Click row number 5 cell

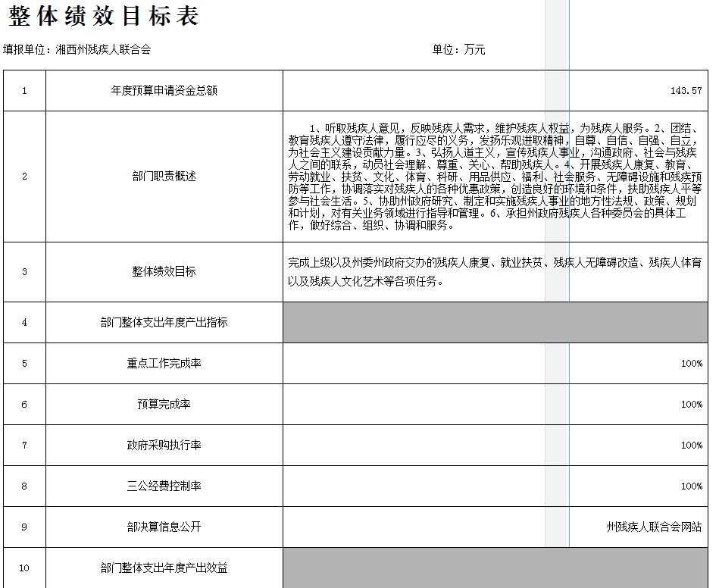coord(24,364)
